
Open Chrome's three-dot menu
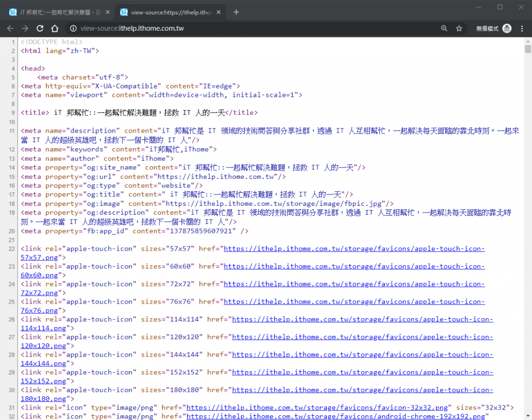pyautogui.click(x=522, y=29)
